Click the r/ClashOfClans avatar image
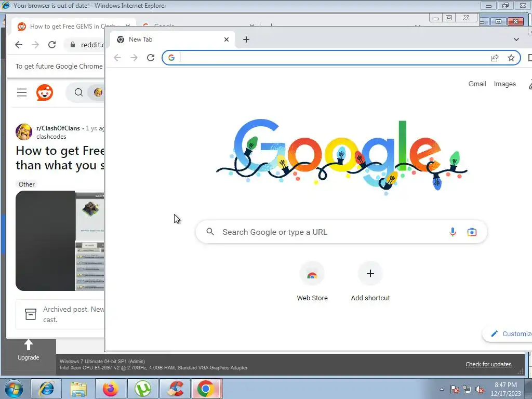The image size is (532, 399). click(24, 132)
